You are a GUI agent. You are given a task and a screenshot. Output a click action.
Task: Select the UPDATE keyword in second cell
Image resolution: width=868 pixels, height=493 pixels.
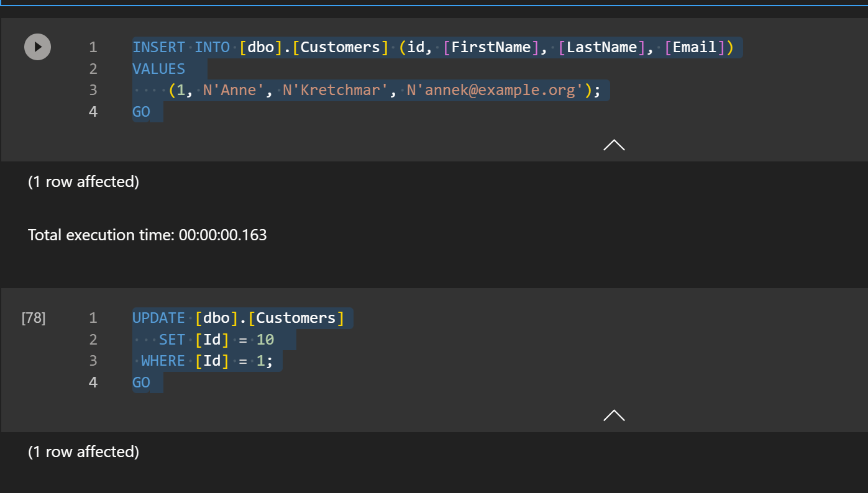[x=159, y=318]
